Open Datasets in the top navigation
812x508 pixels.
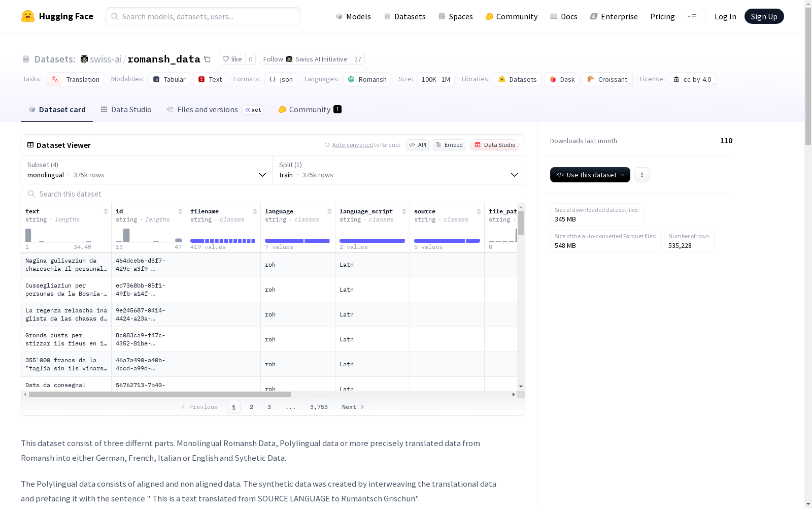coord(405,16)
